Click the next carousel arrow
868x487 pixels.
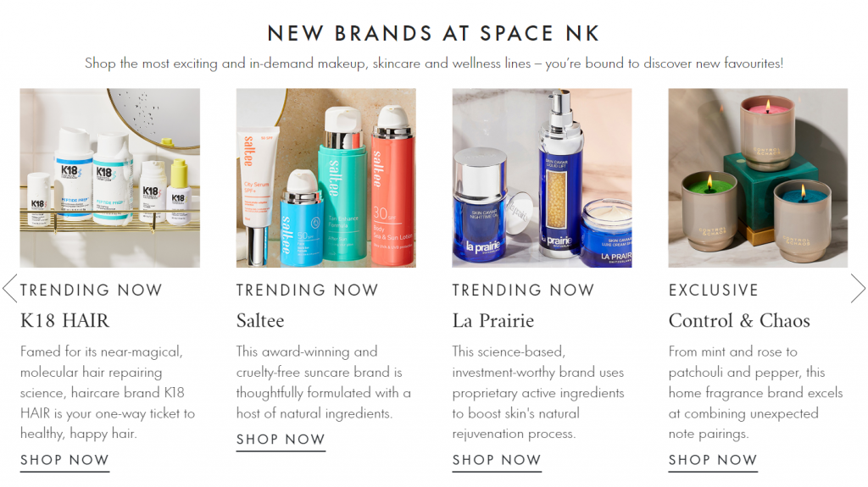tap(858, 288)
